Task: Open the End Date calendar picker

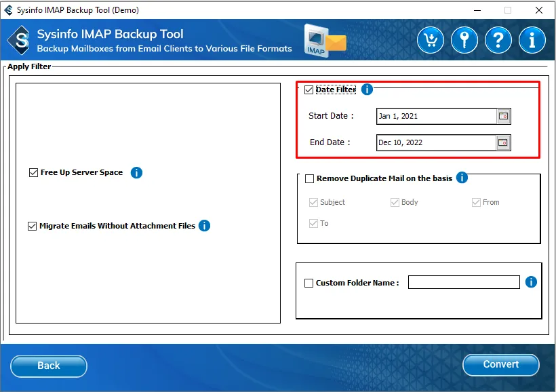Action: tap(503, 142)
